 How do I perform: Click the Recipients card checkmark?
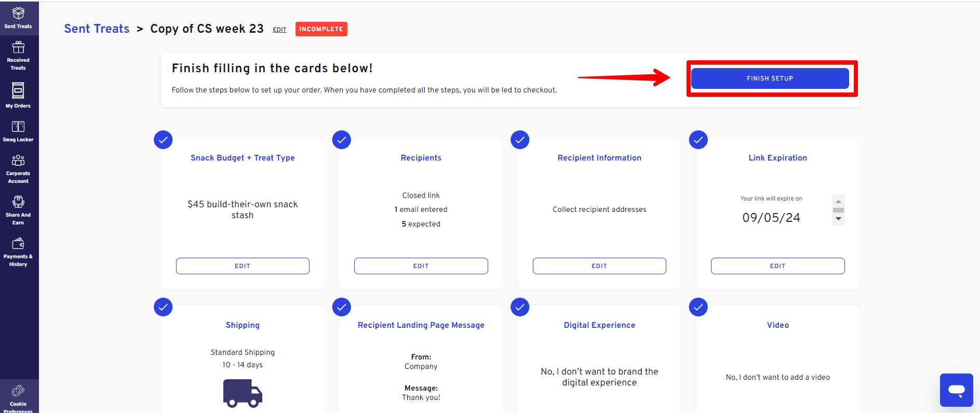click(341, 140)
